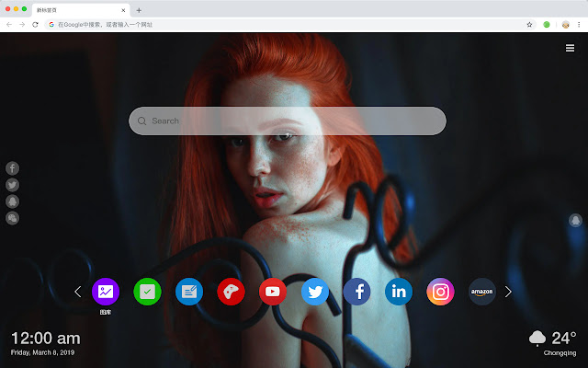Select the current new tab page tab
Image resolution: width=588 pixels, height=368 pixels.
tap(81, 10)
